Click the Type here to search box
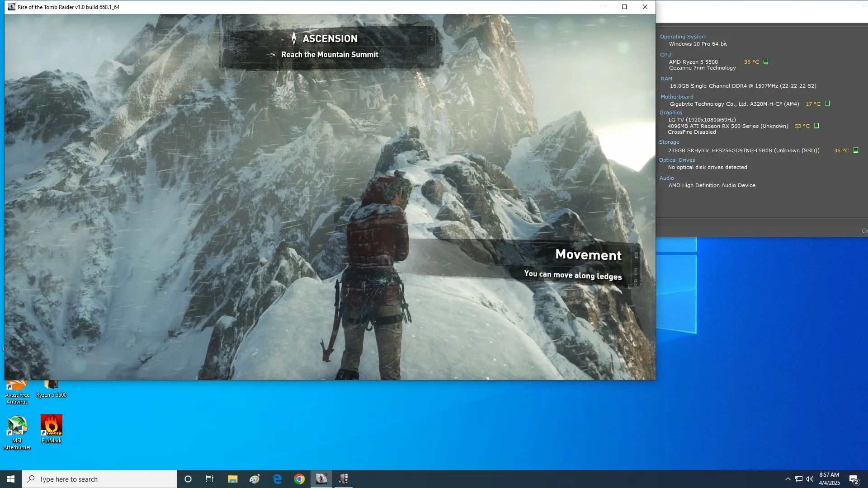868x488 pixels. point(99,479)
